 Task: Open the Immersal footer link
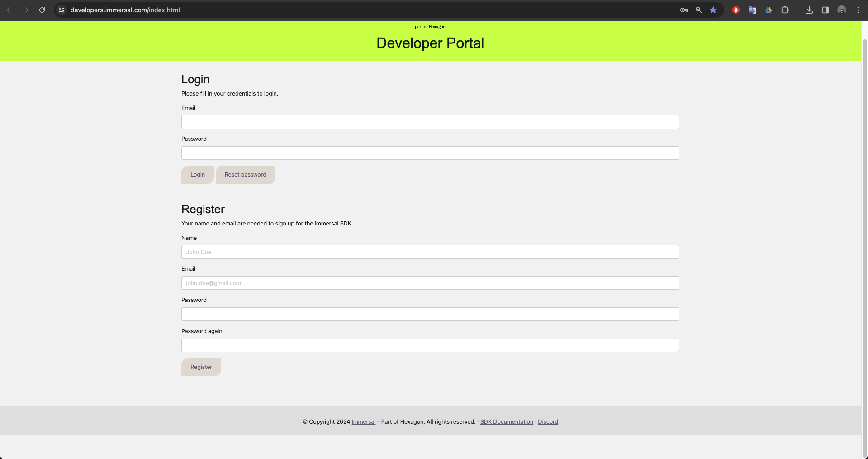(x=364, y=422)
